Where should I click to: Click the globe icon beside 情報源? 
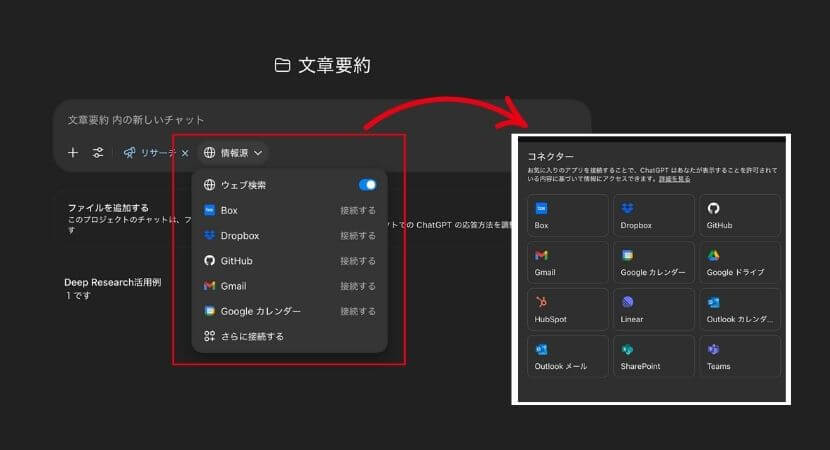[210, 152]
